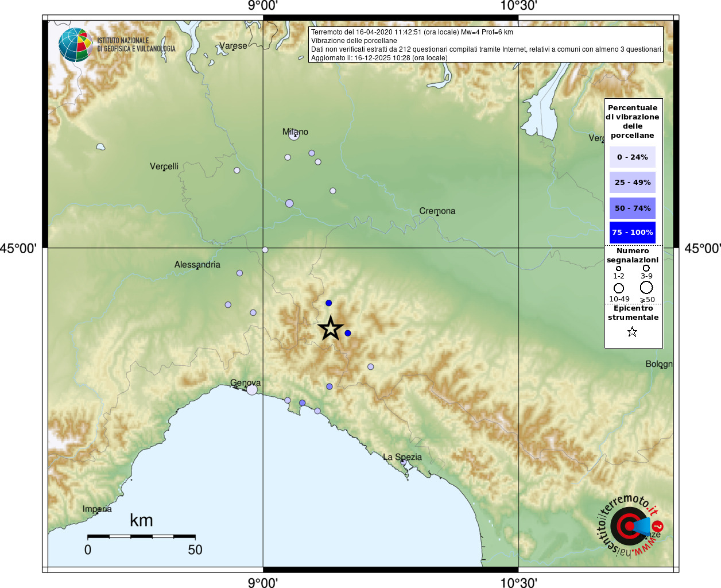The width and height of the screenshot is (721, 588).
Task: Click the Imperia city label
Action: (97, 509)
